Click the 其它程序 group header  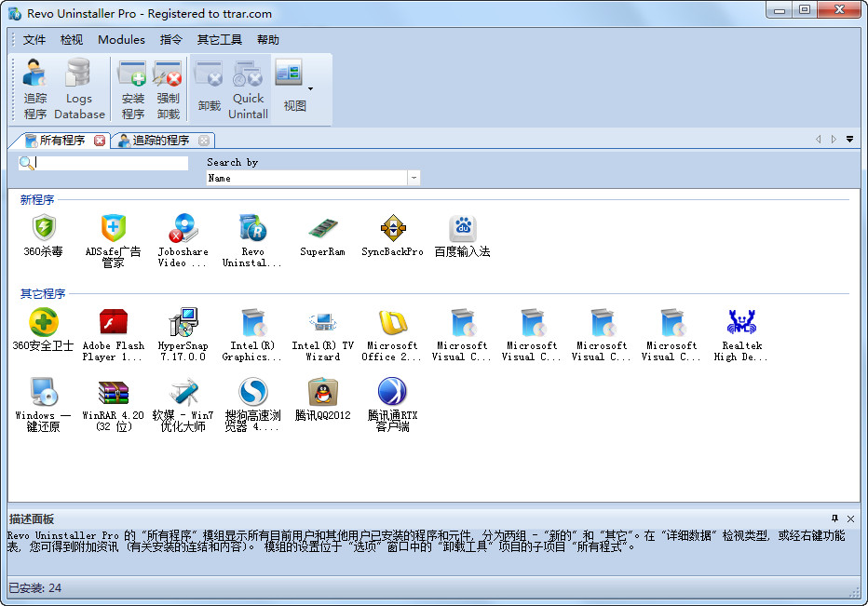point(43,294)
